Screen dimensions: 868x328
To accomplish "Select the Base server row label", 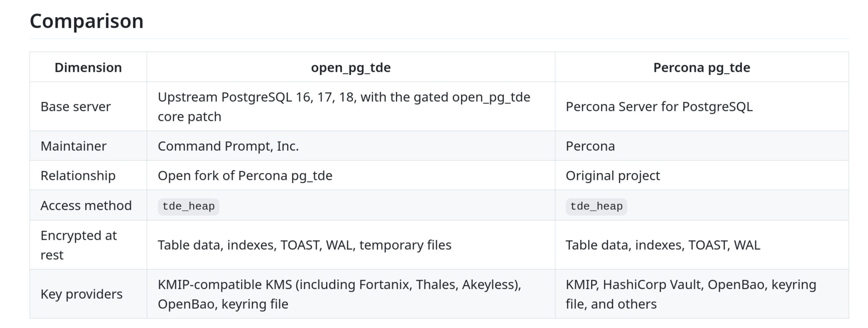I will (x=76, y=107).
